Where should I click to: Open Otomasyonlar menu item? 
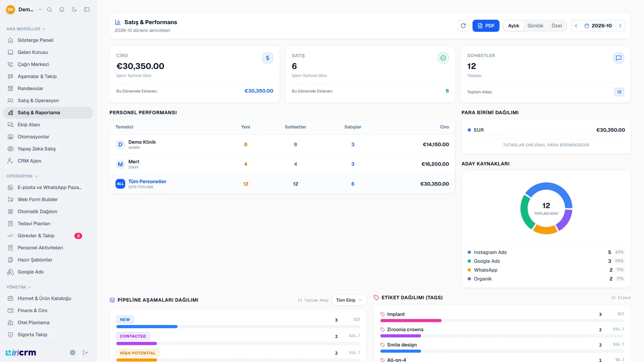pos(48,137)
